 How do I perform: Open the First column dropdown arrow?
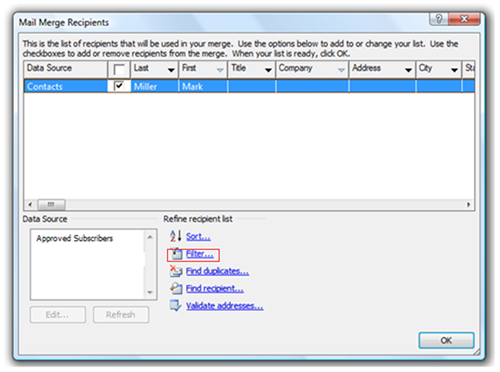[x=220, y=70]
